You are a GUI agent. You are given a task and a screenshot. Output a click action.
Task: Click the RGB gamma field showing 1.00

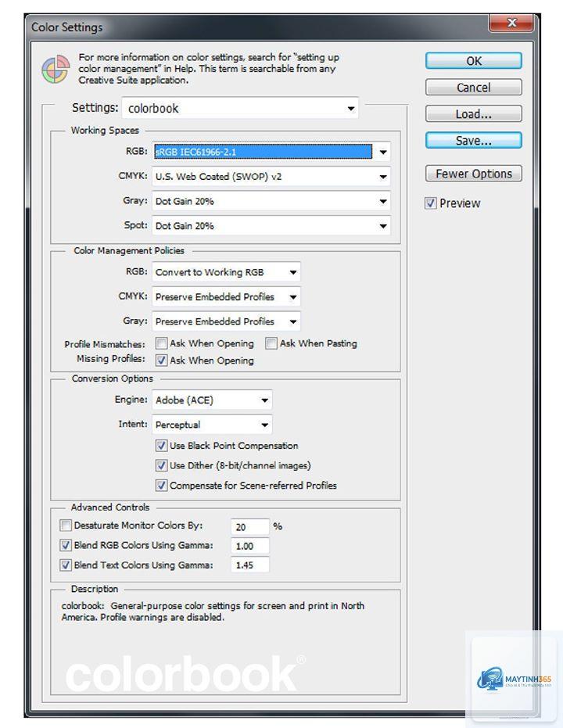coord(250,546)
